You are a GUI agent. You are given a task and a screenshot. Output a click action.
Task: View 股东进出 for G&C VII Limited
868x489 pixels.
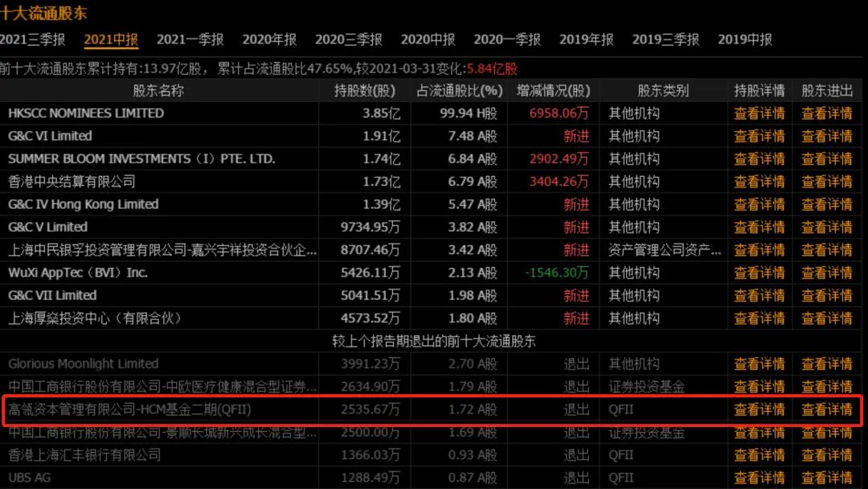827,296
